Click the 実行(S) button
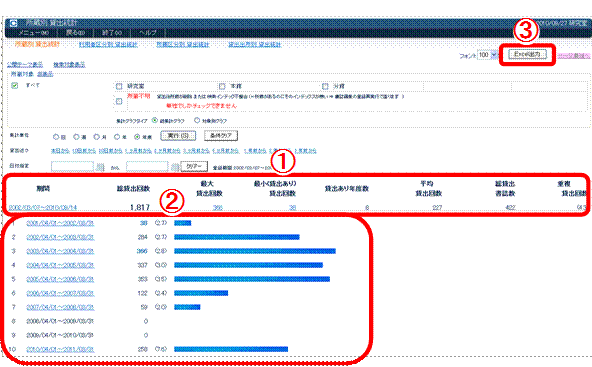592x367 pixels. 178,136
